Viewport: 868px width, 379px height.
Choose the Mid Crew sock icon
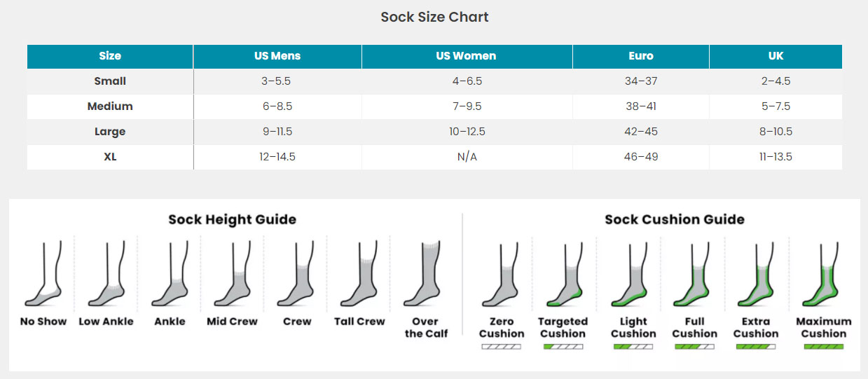click(x=232, y=275)
